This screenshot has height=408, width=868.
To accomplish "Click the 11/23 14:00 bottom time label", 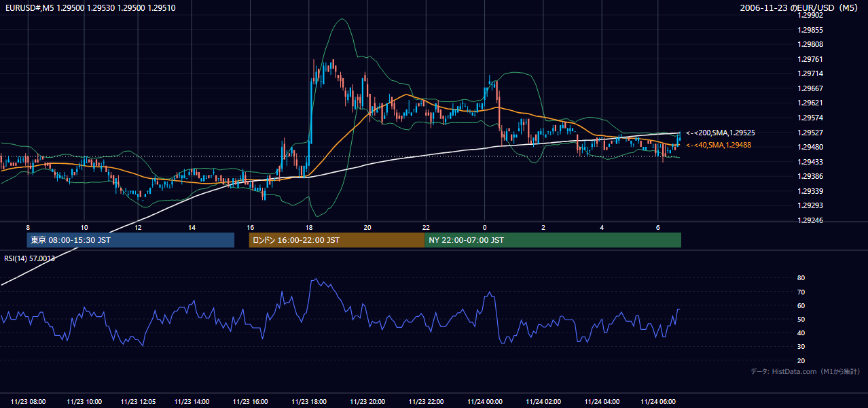I will coord(191,401).
